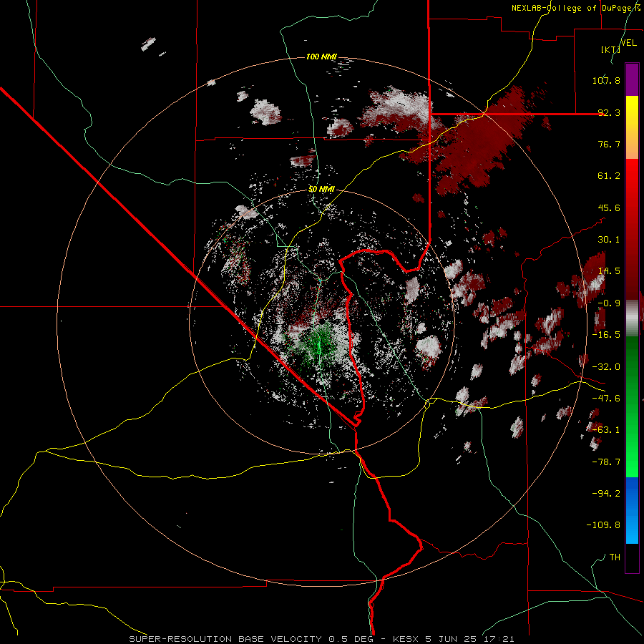Image resolution: width=644 pixels, height=644 pixels.
Task: Click the -47.6 velocity scale value
Action: [606, 399]
